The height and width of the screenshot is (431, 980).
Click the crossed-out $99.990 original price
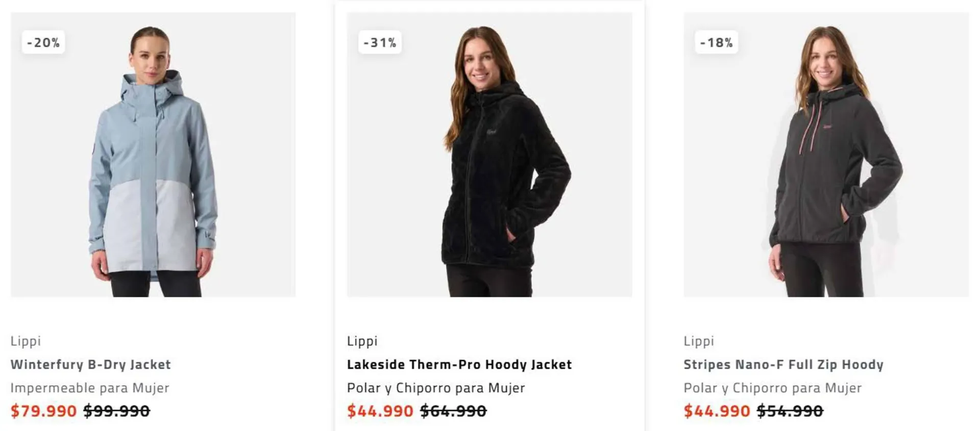point(117,411)
